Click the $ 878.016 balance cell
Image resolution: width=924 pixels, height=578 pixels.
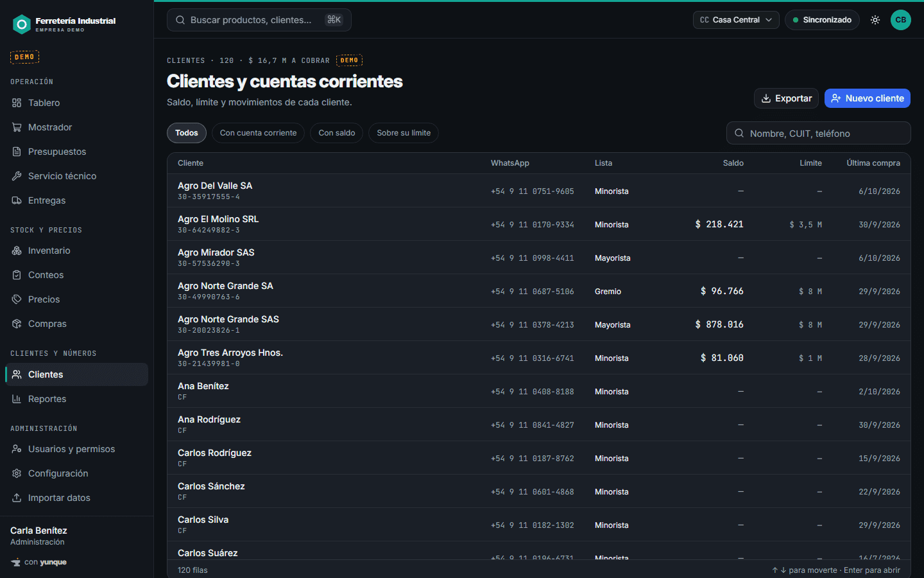coord(719,324)
